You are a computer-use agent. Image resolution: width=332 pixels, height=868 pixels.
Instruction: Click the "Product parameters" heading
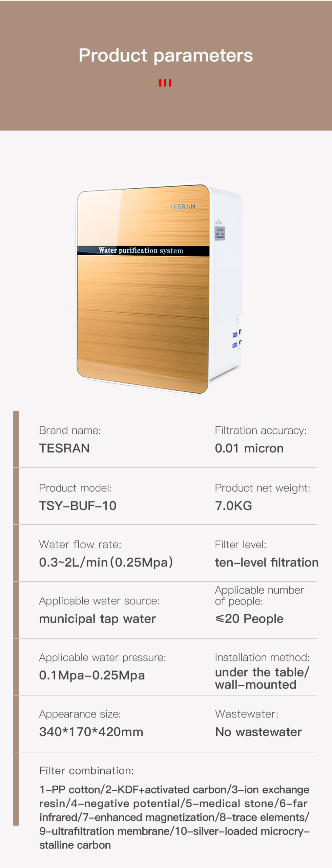coord(166,55)
